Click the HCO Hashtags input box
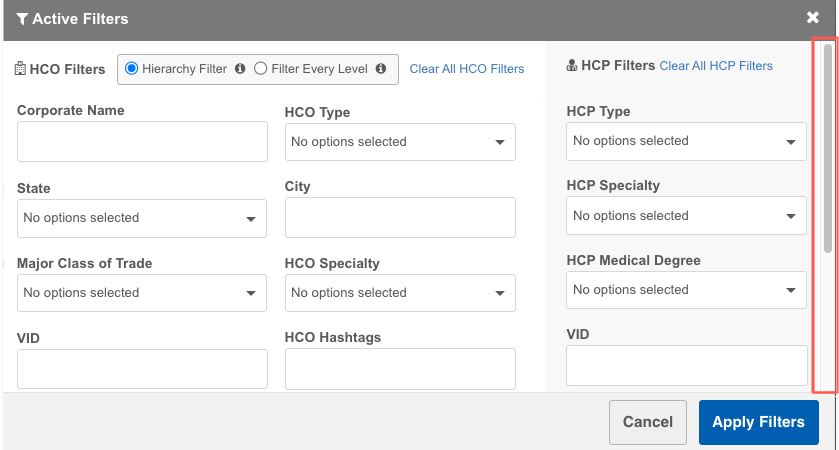839x450 pixels. 400,368
